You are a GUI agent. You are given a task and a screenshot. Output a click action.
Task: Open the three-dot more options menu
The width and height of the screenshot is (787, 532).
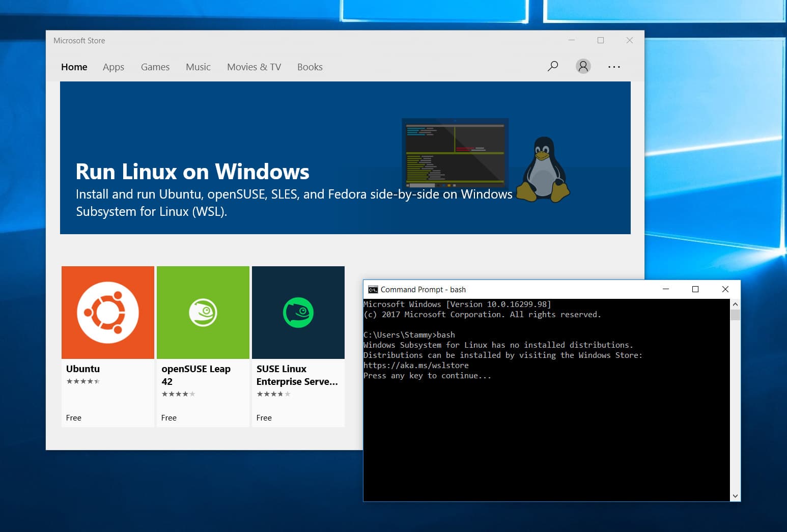click(614, 67)
